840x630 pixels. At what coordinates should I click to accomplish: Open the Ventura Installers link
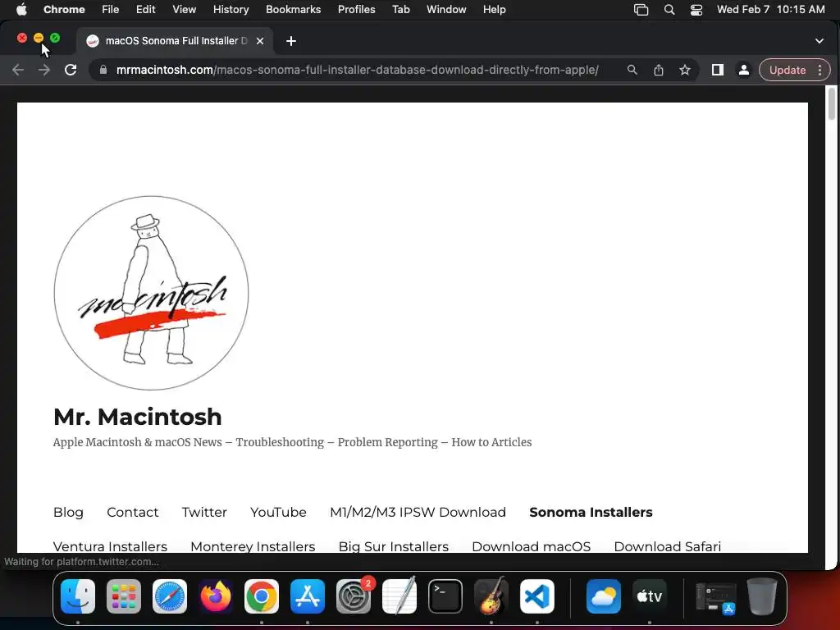[x=110, y=546]
